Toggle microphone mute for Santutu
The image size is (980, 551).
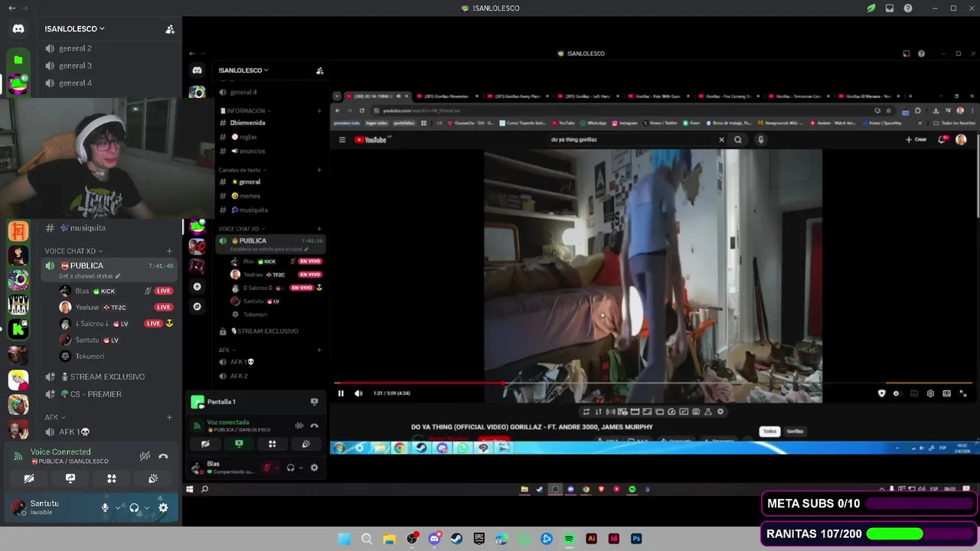click(x=105, y=507)
